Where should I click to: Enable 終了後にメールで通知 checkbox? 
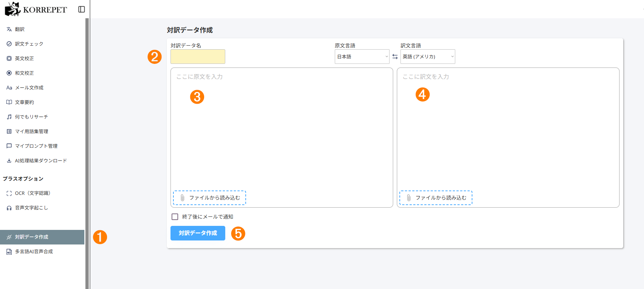175,217
